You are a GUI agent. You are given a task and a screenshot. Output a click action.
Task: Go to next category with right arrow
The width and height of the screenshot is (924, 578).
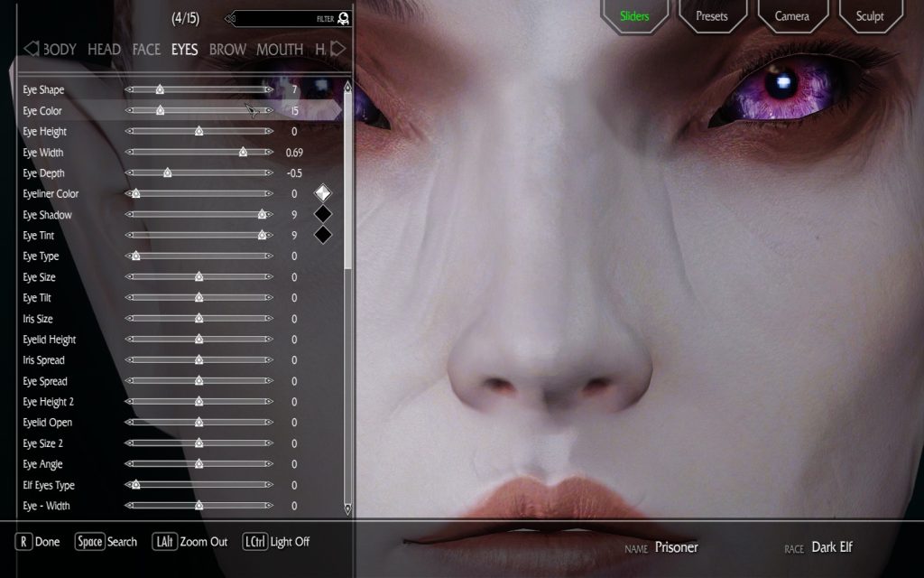pos(338,49)
